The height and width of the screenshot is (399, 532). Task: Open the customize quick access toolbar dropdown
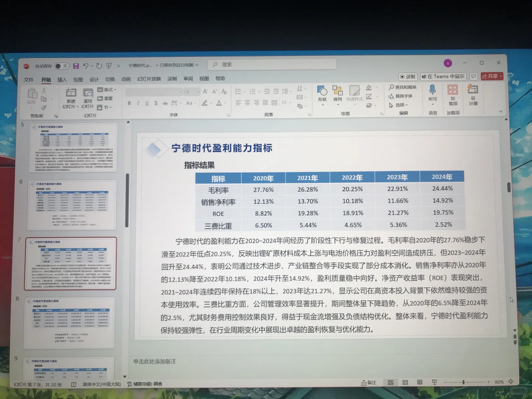[x=119, y=66]
